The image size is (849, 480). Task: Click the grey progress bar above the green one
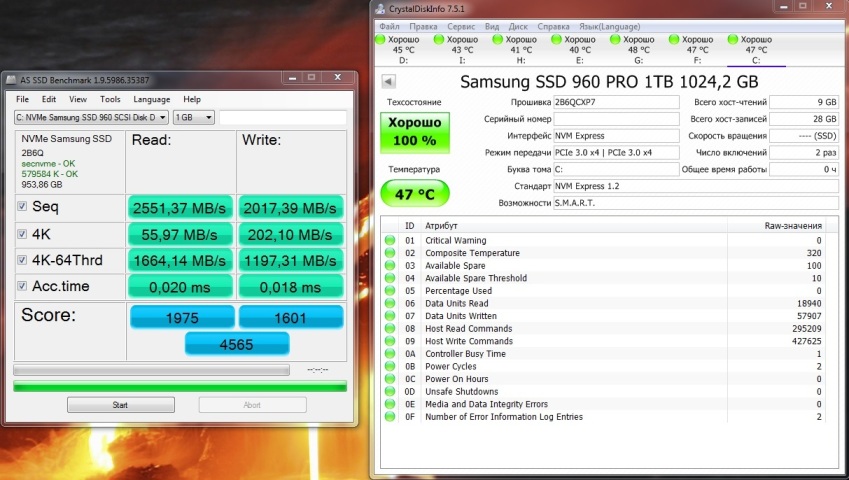coord(152,370)
